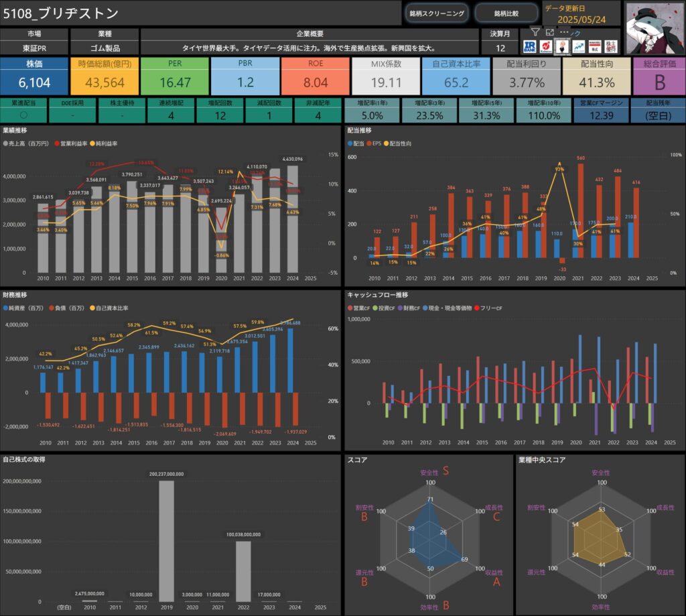The image size is (686, 616).
Task: Select the ROE 8.04 card
Action: point(316,76)
